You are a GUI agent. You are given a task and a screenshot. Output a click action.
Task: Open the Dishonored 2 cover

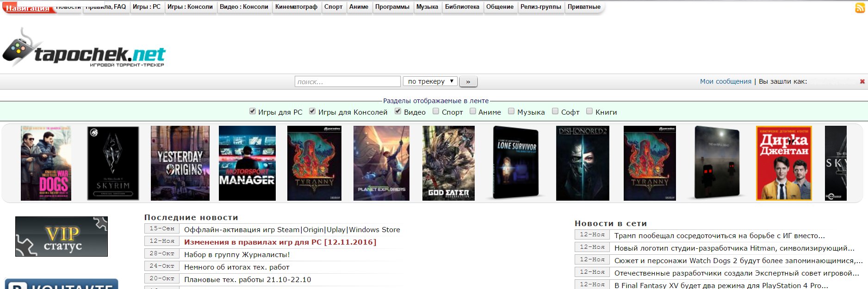(x=583, y=163)
